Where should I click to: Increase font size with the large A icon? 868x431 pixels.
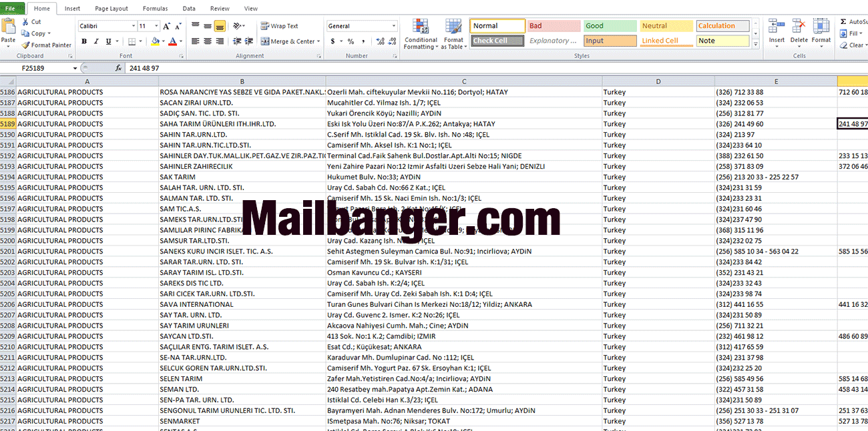coord(167,26)
